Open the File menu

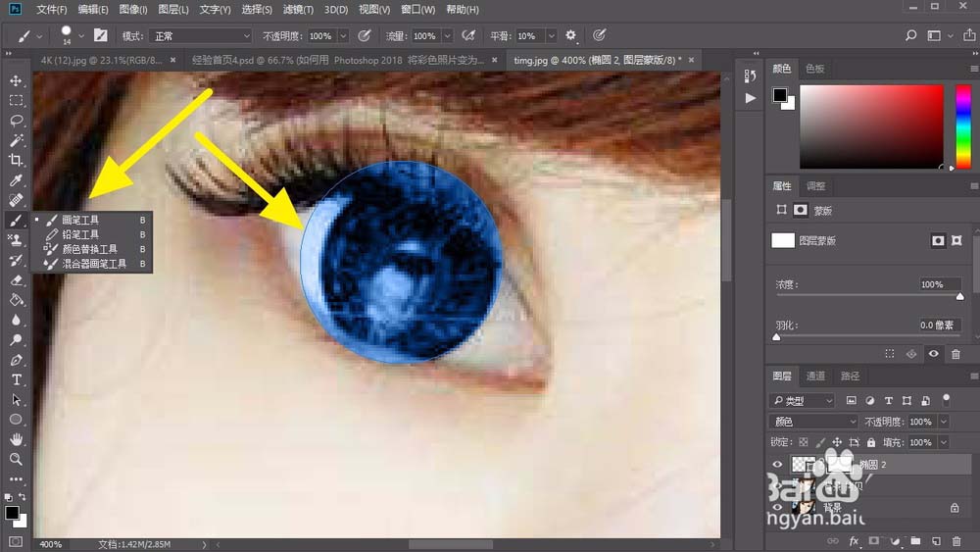[x=51, y=10]
